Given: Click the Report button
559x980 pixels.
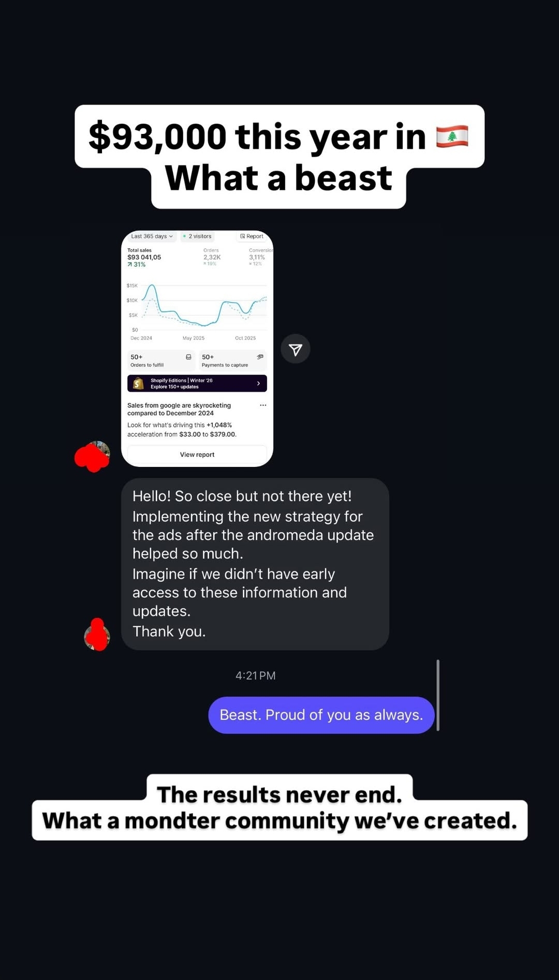Looking at the screenshot, I should point(252,236).
